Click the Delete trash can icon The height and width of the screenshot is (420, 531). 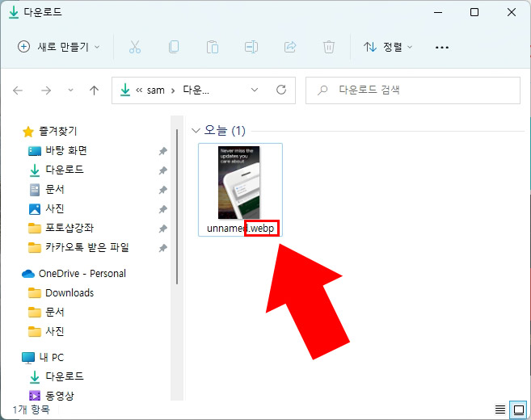point(328,47)
